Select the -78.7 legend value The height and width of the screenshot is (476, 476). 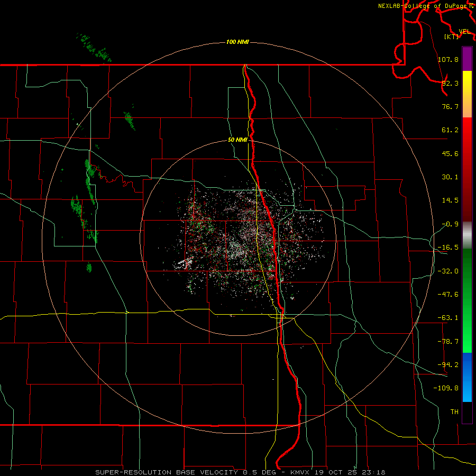(x=448, y=342)
